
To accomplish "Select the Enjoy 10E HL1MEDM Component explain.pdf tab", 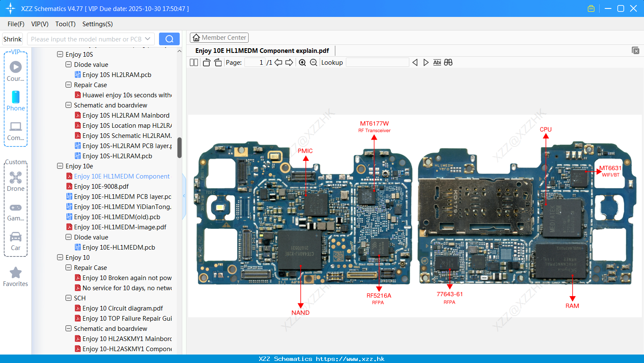I will click(262, 51).
